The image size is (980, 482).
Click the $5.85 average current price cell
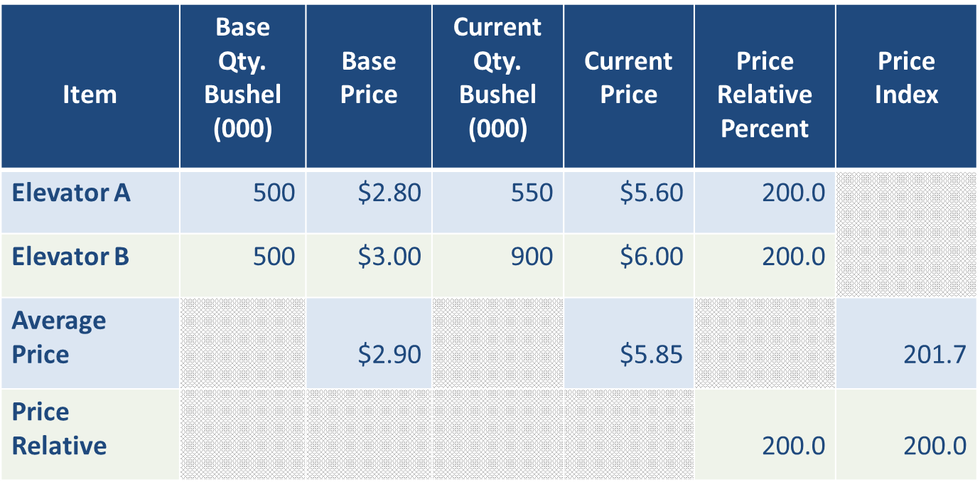pos(651,354)
